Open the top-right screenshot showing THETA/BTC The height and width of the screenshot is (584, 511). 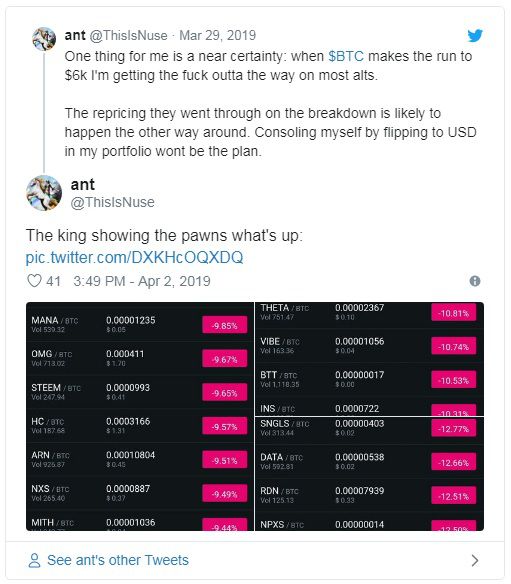pyautogui.click(x=369, y=359)
